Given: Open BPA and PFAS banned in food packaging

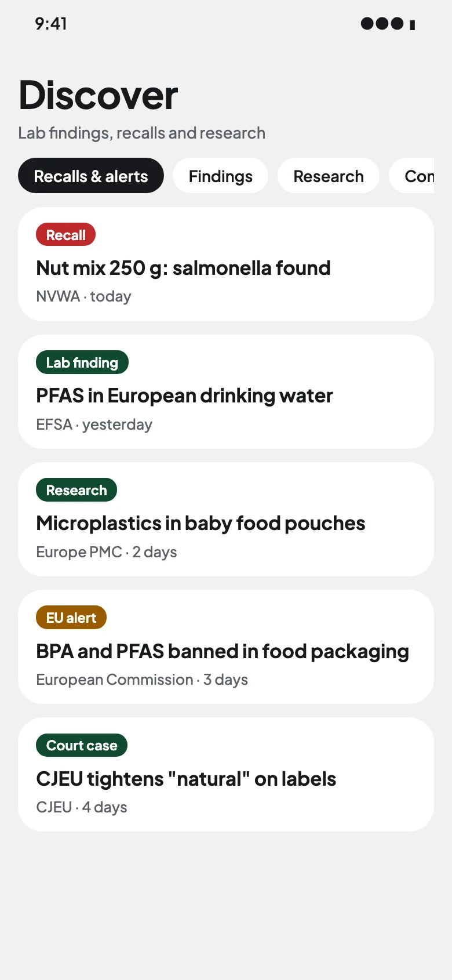Looking at the screenshot, I should click(226, 647).
